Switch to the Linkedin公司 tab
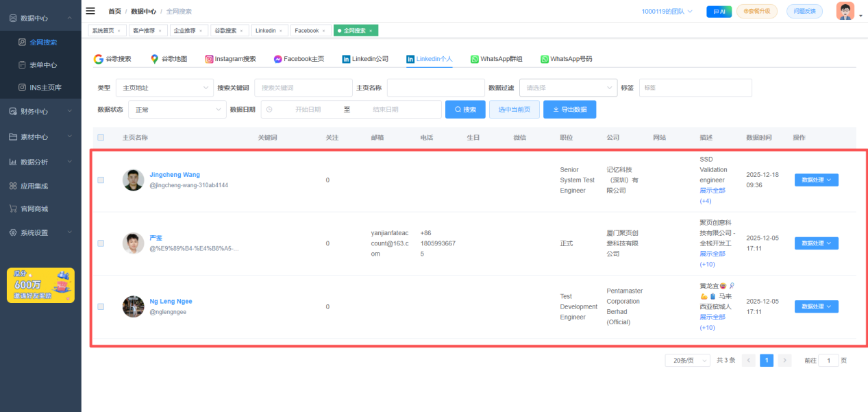The height and width of the screenshot is (412, 868). [x=365, y=59]
